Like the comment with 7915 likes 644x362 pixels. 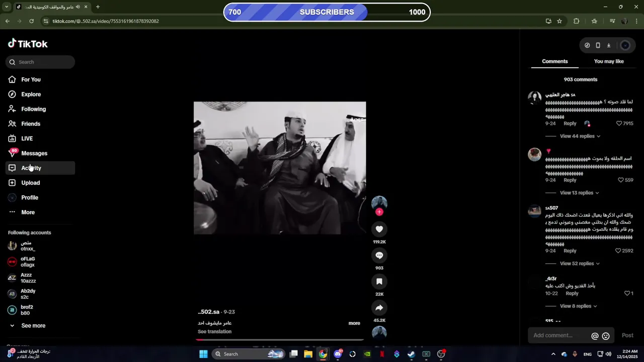pyautogui.click(x=619, y=123)
